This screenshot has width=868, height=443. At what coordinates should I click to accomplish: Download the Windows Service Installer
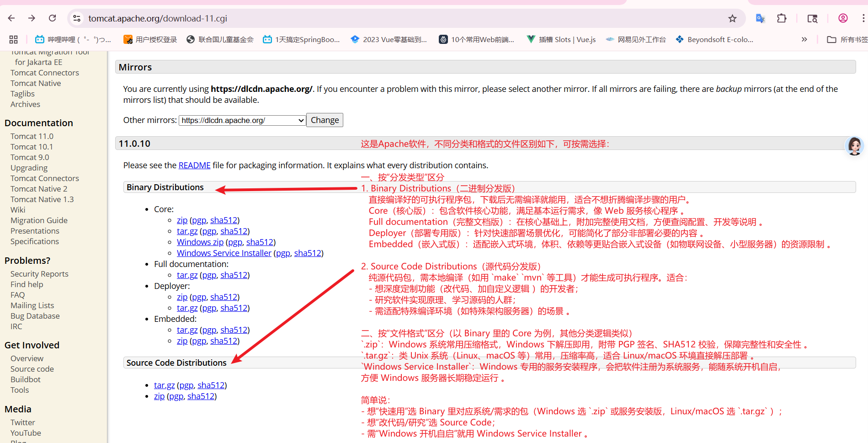click(224, 253)
